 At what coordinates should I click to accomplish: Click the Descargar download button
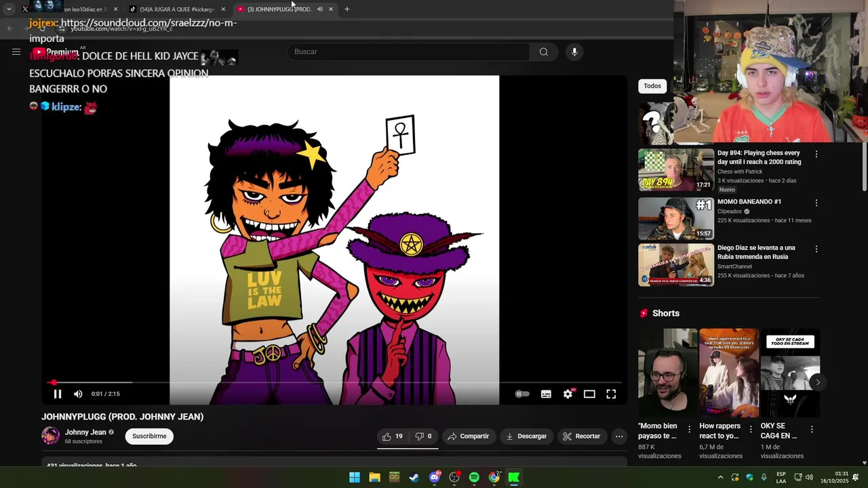[x=526, y=436]
